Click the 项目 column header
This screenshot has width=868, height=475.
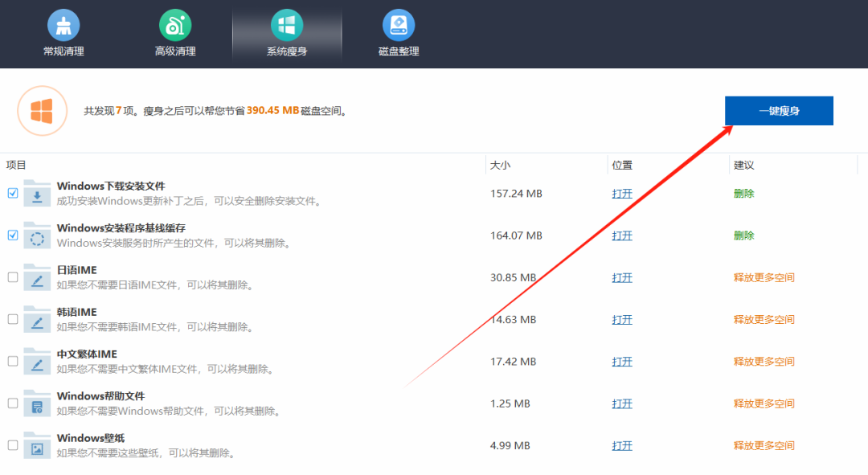[16, 165]
